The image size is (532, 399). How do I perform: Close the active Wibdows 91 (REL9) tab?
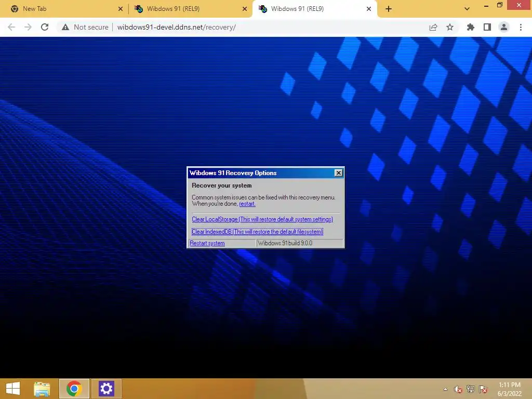point(369,9)
